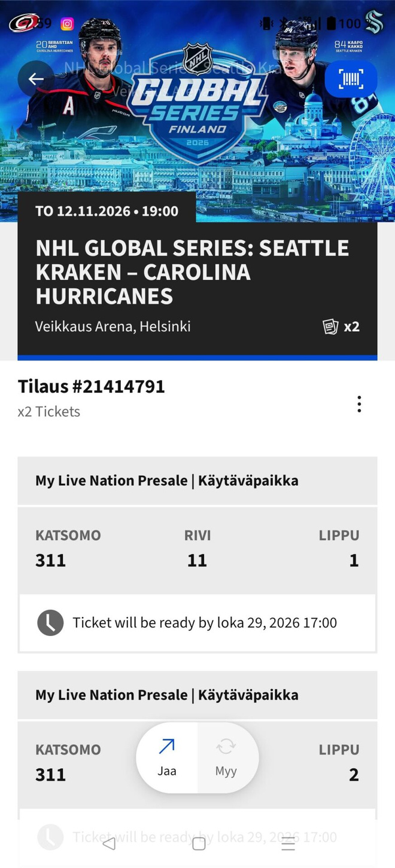Tap the Myy resale button
This screenshot has width=395, height=868.
click(226, 758)
